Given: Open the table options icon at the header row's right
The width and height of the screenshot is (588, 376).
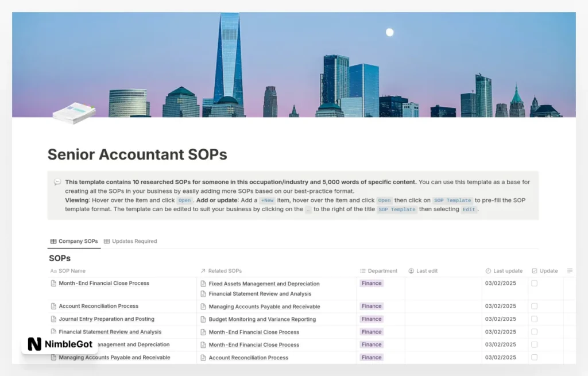Looking at the screenshot, I should pos(569,270).
